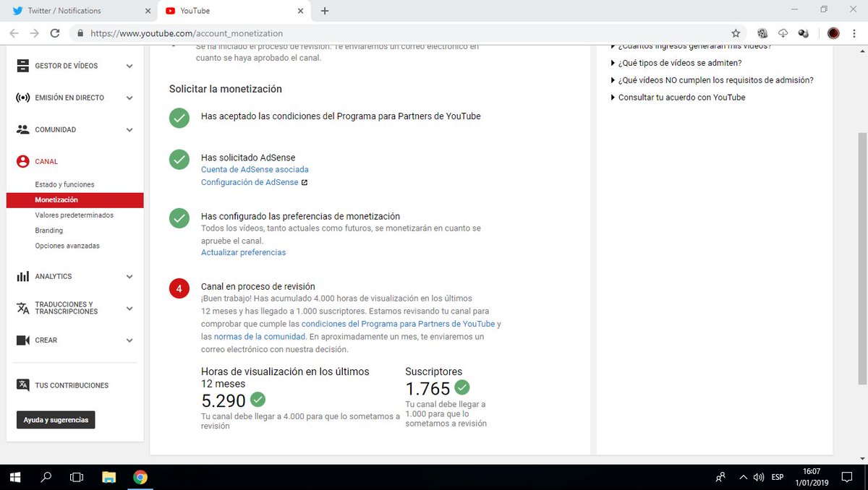Click the green check next to Has solicitado AdSense
Viewport: 868px width, 490px height.
[179, 160]
